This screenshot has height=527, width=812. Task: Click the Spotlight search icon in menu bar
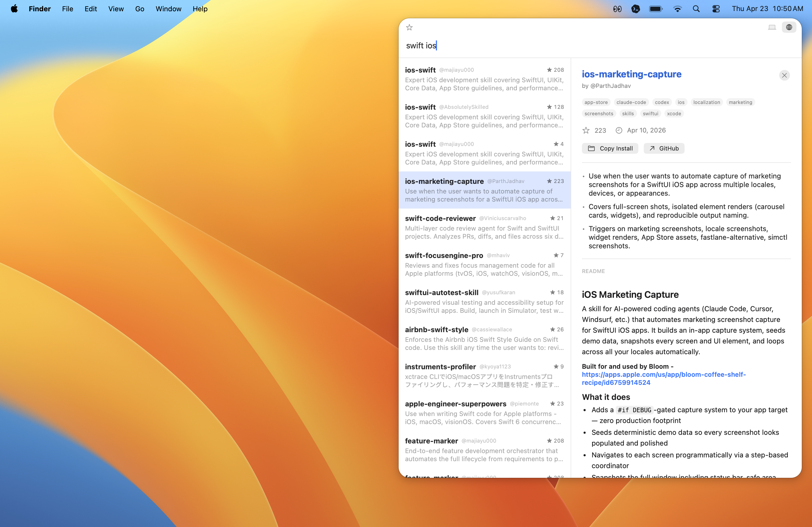coord(696,9)
